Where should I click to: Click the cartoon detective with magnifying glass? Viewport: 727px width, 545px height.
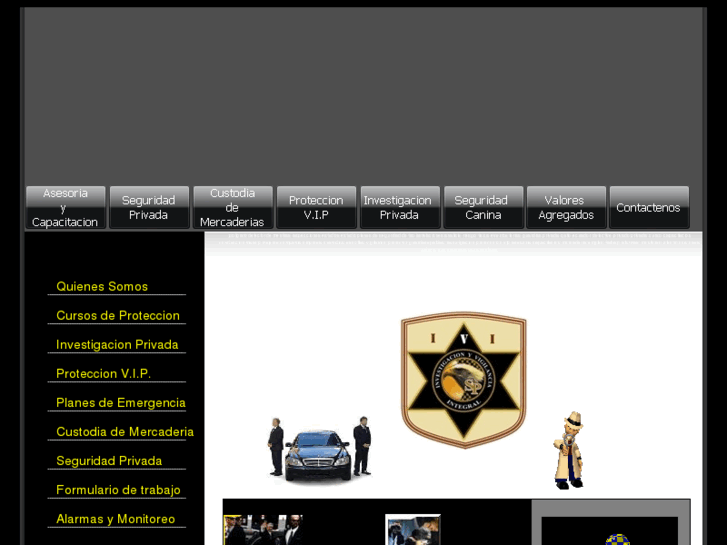click(x=568, y=450)
